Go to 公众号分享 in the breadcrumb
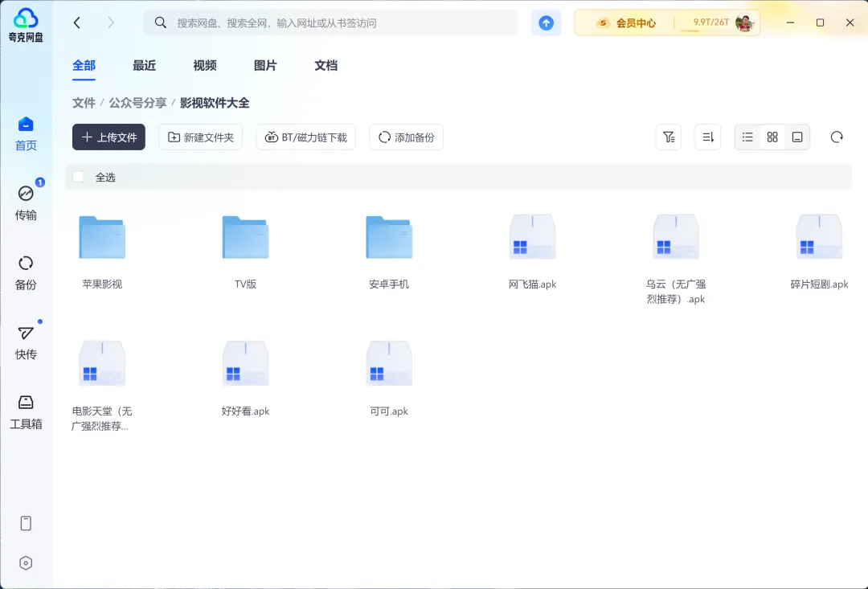868x589 pixels. (138, 102)
